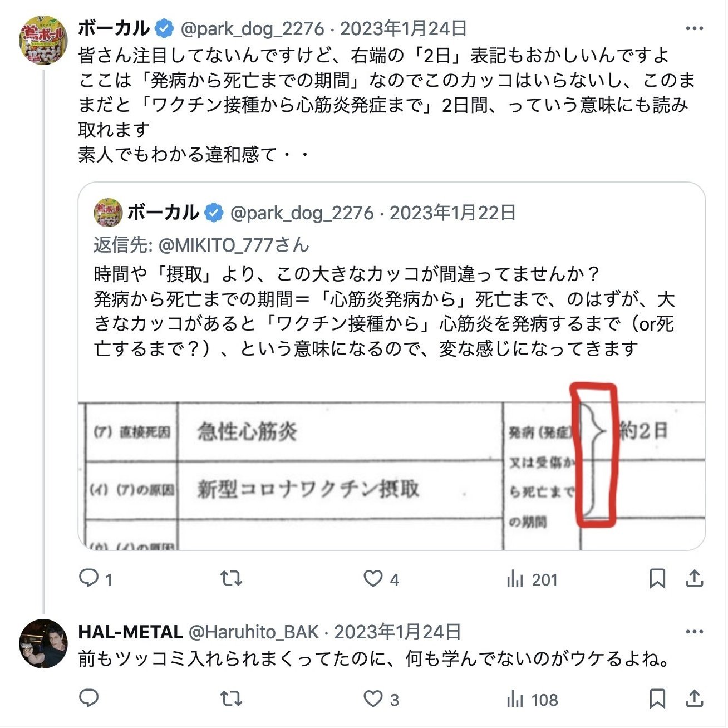Viewport: 728px width, 728px height.
Task: Bookmark the ボーカル main tweet
Action: [x=657, y=579]
